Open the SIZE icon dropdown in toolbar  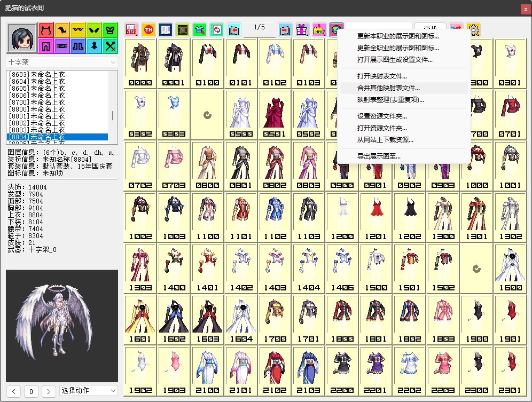(x=131, y=29)
